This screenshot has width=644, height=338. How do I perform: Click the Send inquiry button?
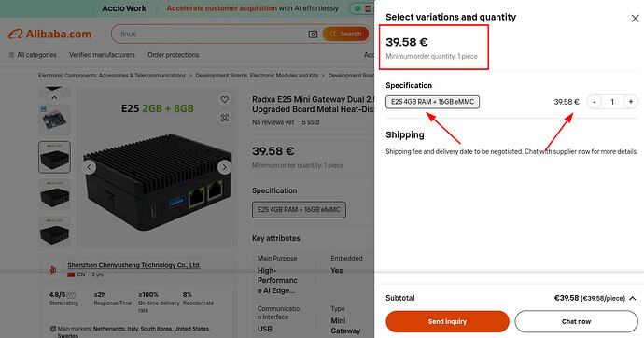(x=447, y=321)
